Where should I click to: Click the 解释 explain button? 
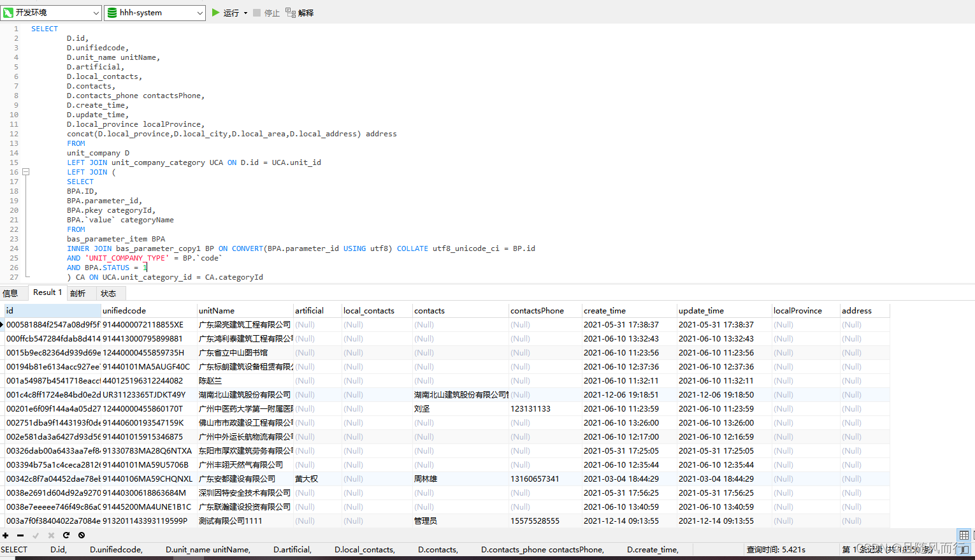point(300,13)
